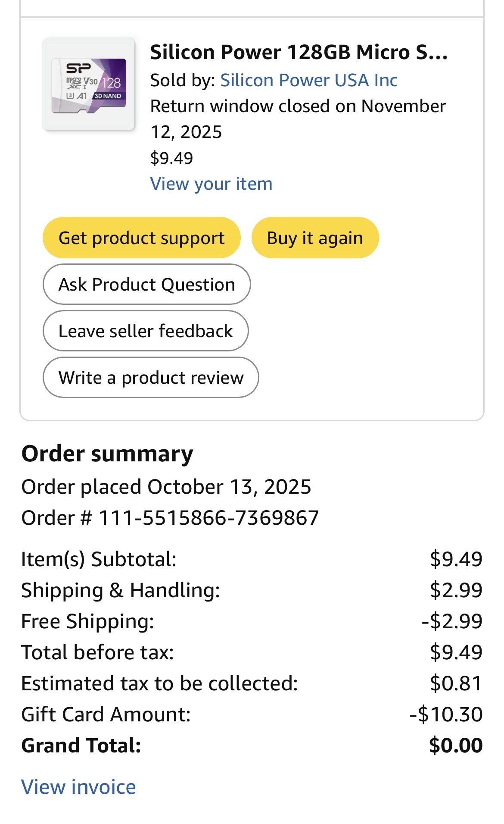504x824 pixels.
Task: Click the Order placed October 13, 2025 line
Action: 166,487
